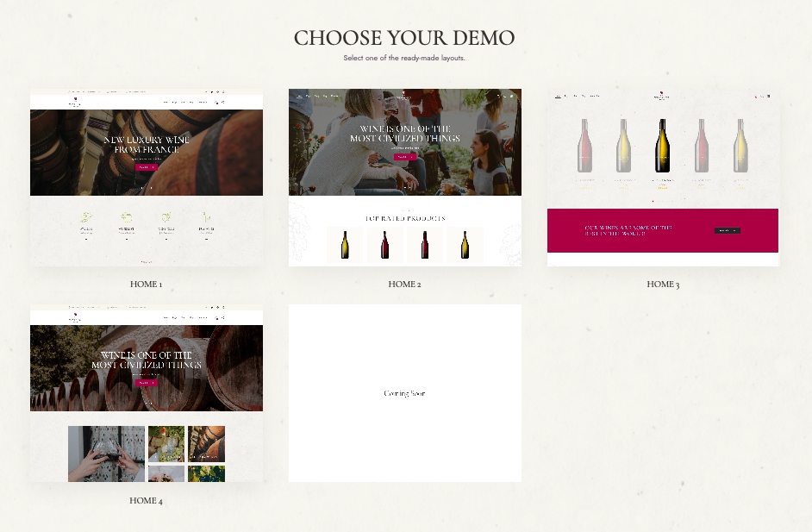812x532 pixels.
Task: Click first green feature icon in Home 1
Action: click(86, 217)
